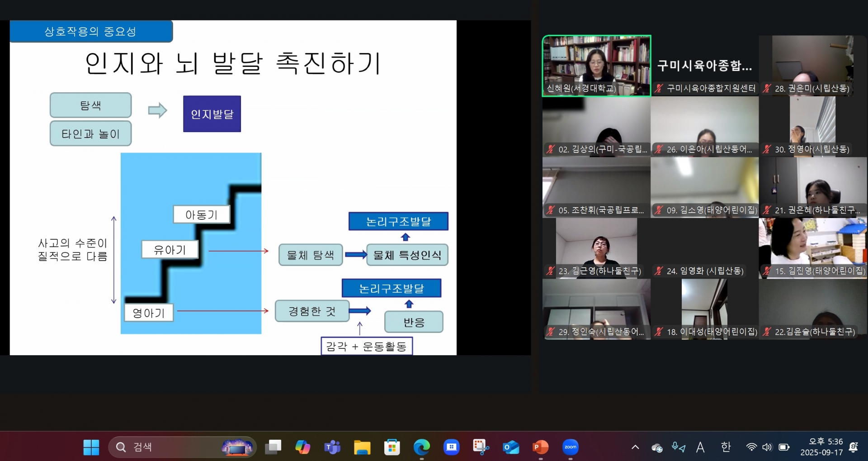The height and width of the screenshot is (461, 868).
Task: Click the Wi-Fi network icon
Action: (751, 447)
